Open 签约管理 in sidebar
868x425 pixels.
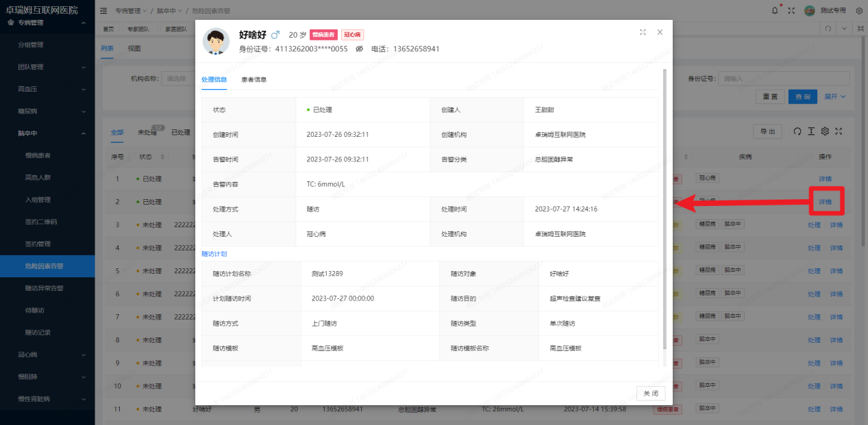pyautogui.click(x=47, y=244)
